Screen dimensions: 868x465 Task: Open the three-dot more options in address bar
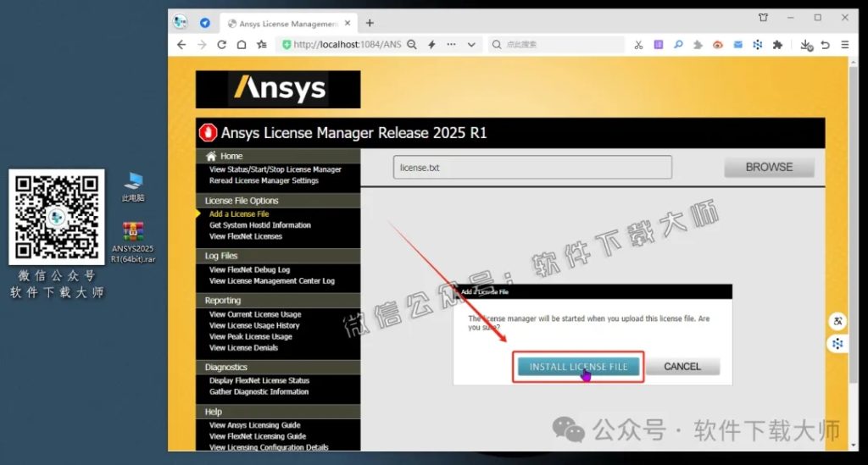click(452, 45)
